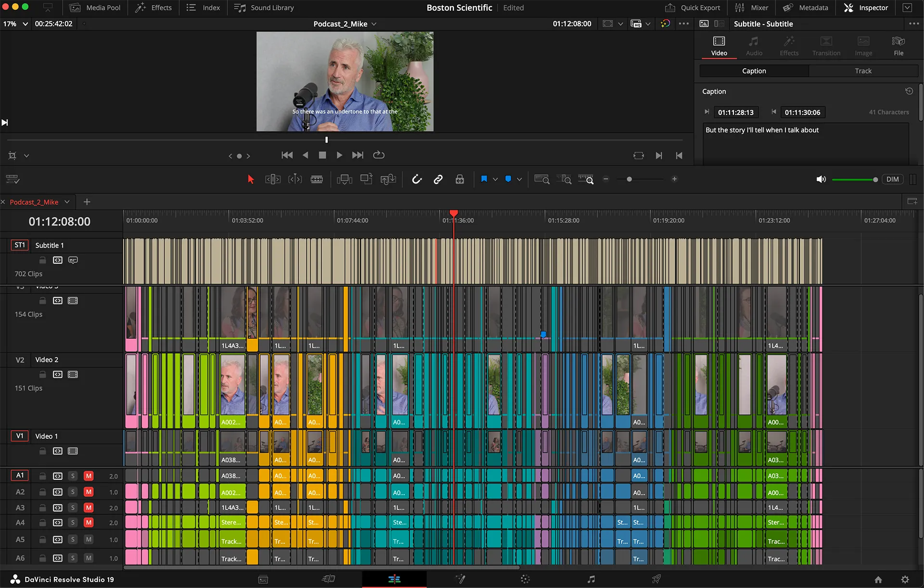Open the marker color dropdown arrow
This screenshot has height=588, width=924.
(519, 179)
